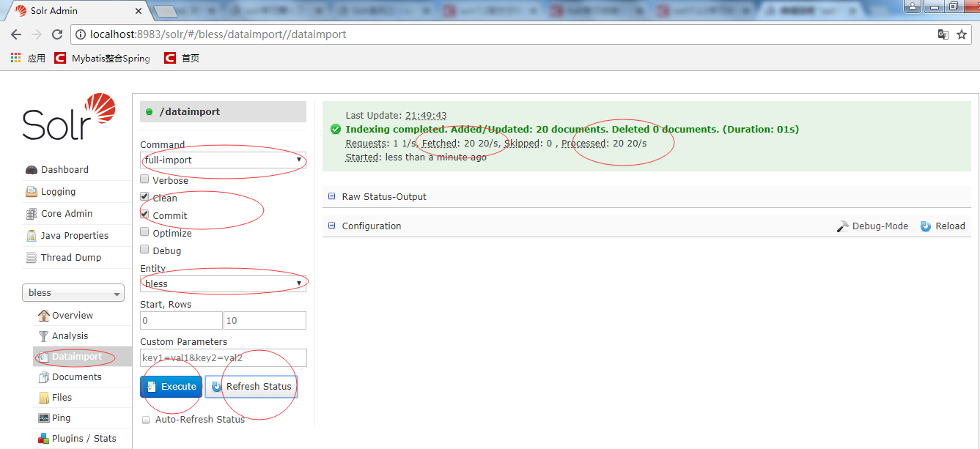
Task: Uncheck the Clean option
Action: [x=144, y=197]
